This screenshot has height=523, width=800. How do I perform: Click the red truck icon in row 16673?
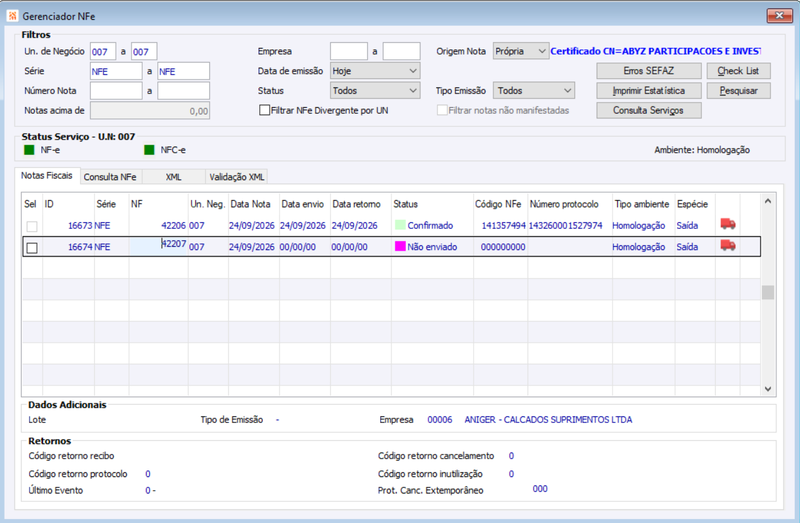(x=728, y=224)
